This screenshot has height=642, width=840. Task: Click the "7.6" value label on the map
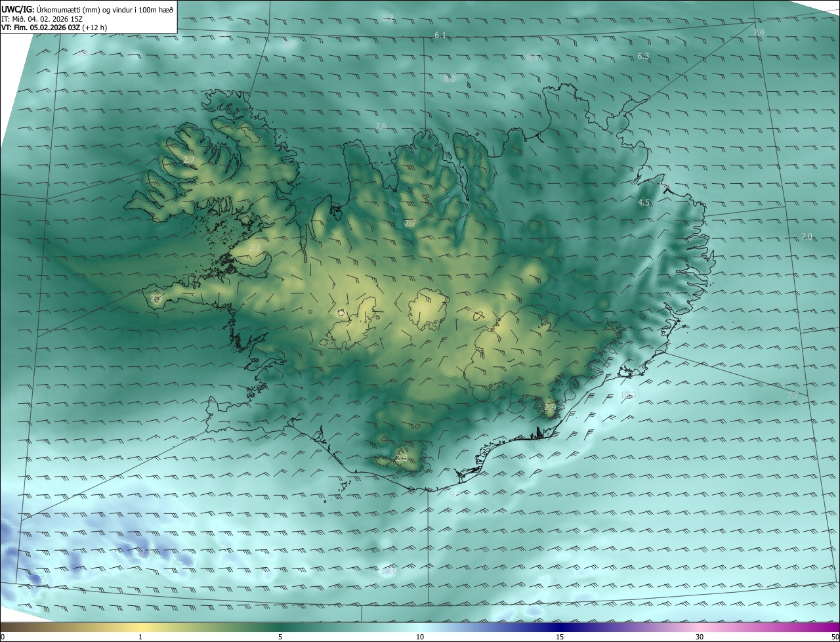pos(381,127)
